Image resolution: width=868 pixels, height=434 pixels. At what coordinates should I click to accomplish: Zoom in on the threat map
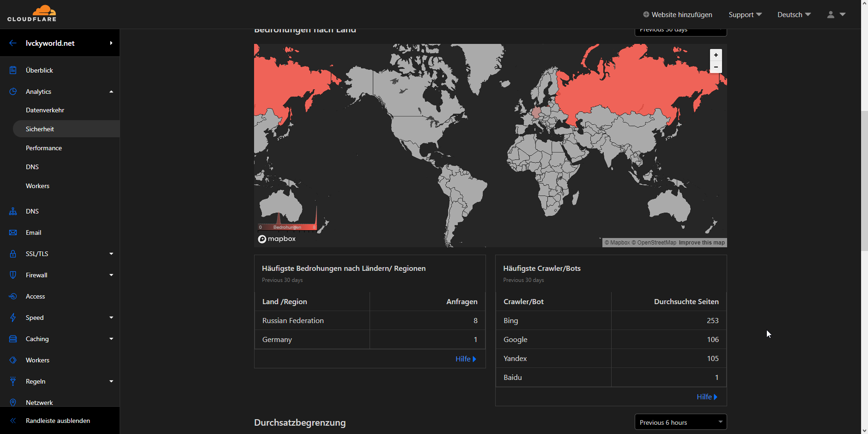716,55
